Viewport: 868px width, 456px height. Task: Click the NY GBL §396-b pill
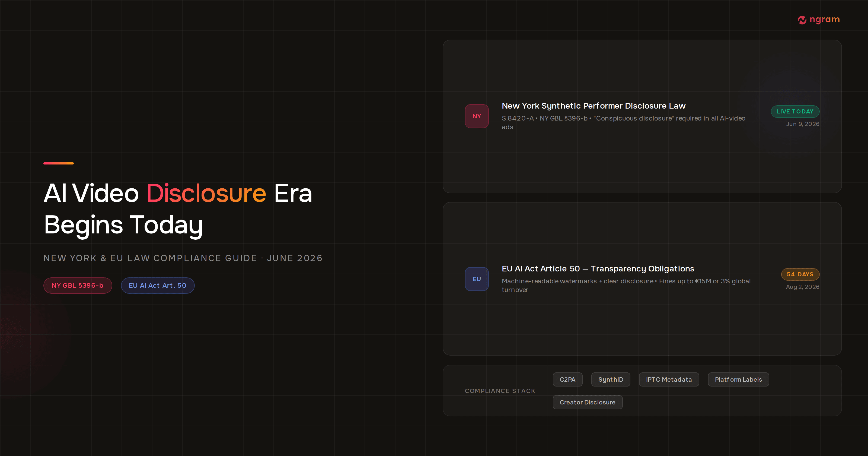click(78, 285)
